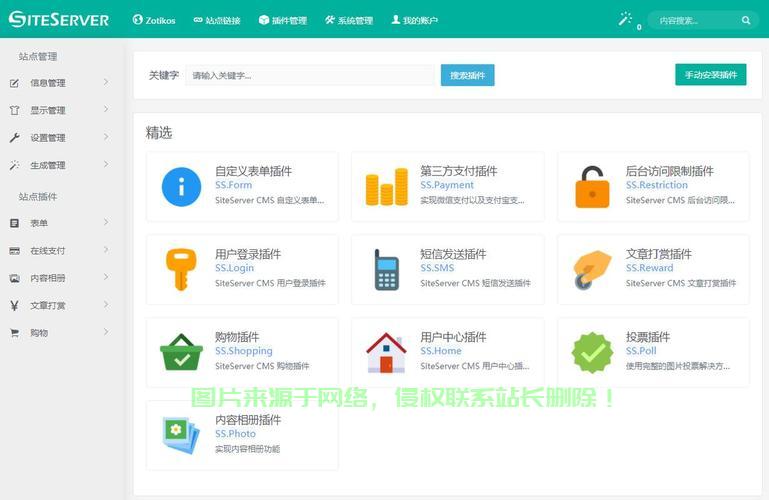Viewport: 769px width, 500px height.
Task: Click the green checkmark SS.Poll icon
Action: tap(592, 352)
